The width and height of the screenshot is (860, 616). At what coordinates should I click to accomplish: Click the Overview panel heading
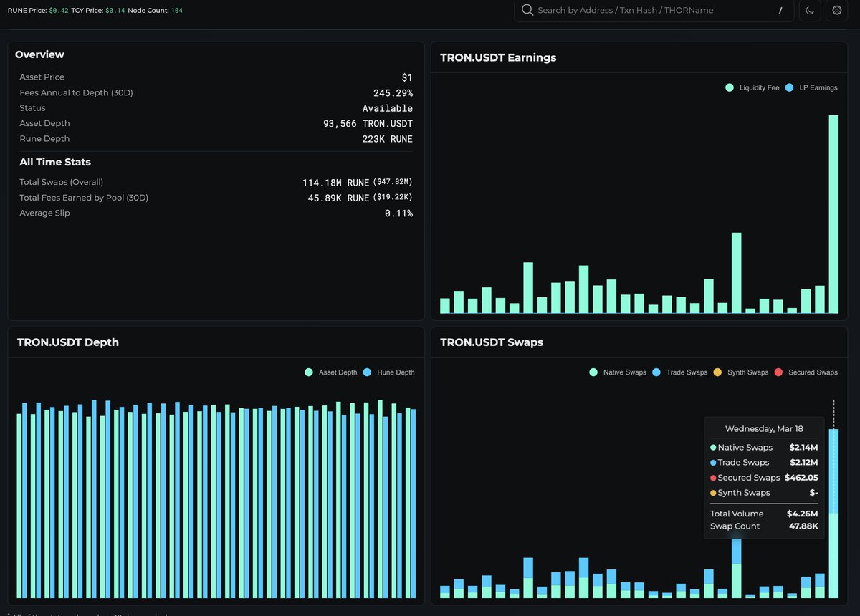pos(39,54)
